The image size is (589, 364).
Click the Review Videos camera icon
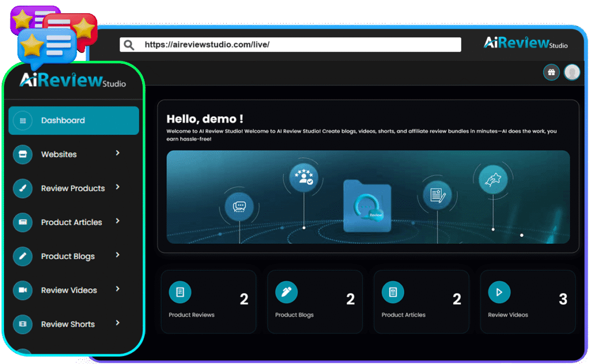click(x=22, y=290)
